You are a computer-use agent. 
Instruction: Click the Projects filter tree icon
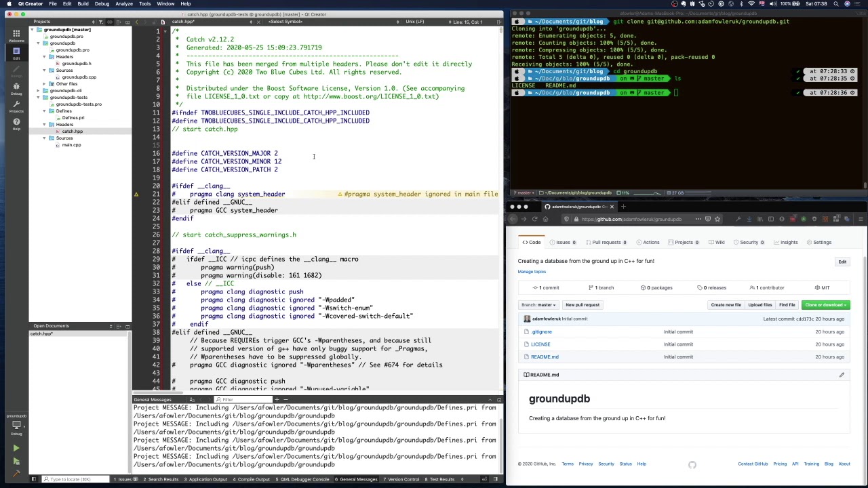[100, 22]
